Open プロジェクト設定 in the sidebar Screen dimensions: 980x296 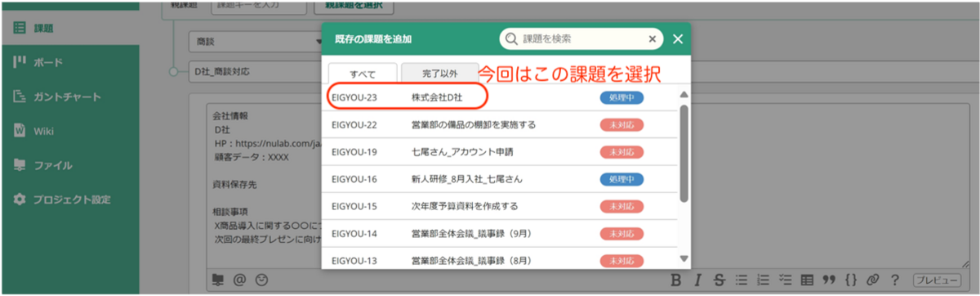69,200
